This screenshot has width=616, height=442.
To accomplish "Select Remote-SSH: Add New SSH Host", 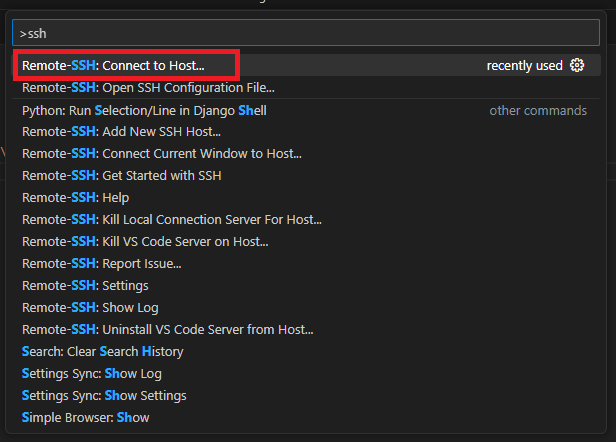I will (306, 132).
